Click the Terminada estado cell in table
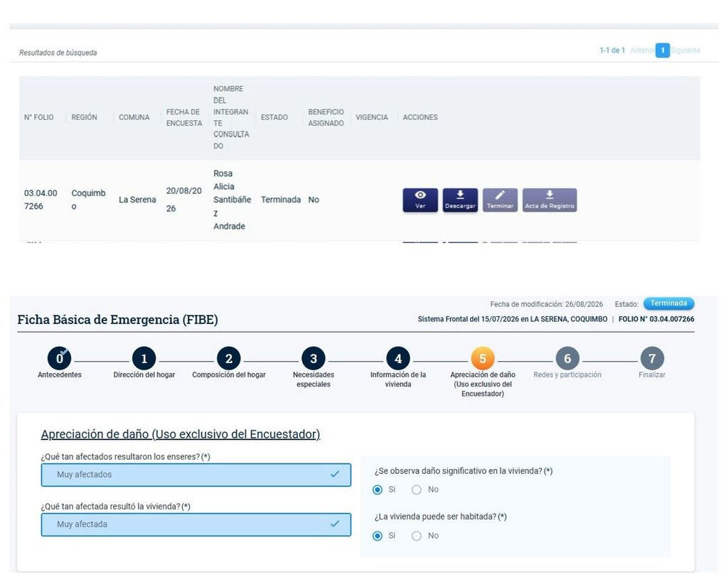 (281, 200)
